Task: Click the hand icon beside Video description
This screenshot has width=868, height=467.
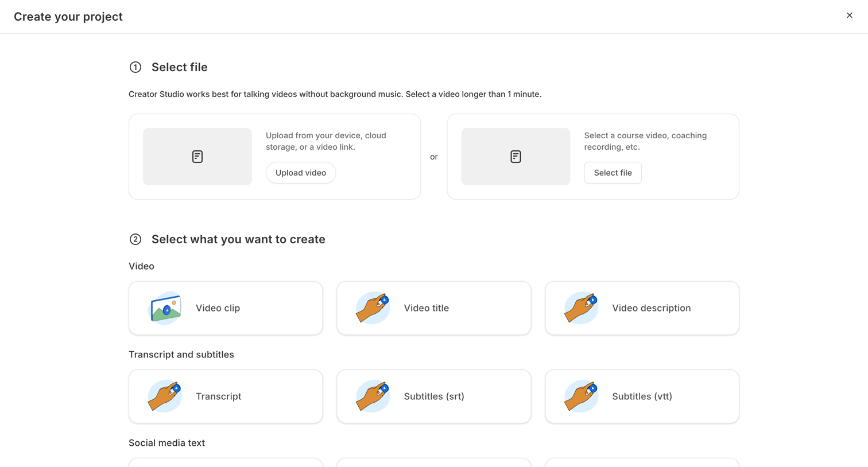Action: point(581,308)
